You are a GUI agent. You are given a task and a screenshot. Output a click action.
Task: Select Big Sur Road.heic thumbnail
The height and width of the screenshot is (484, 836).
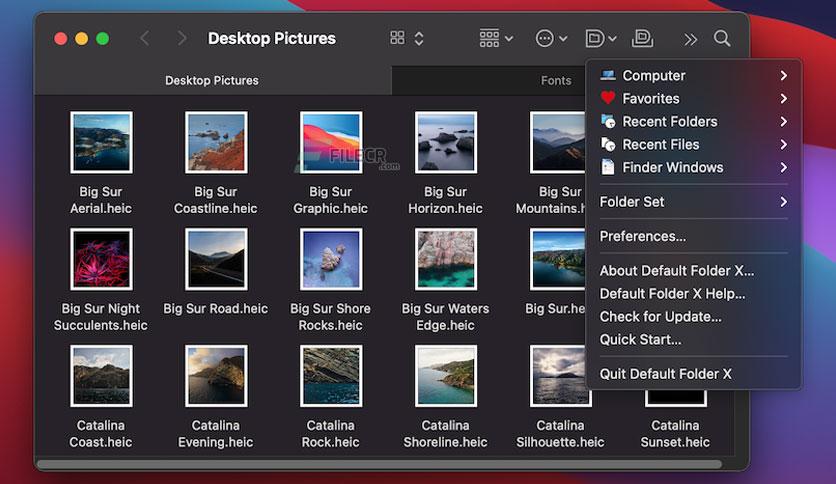point(216,259)
